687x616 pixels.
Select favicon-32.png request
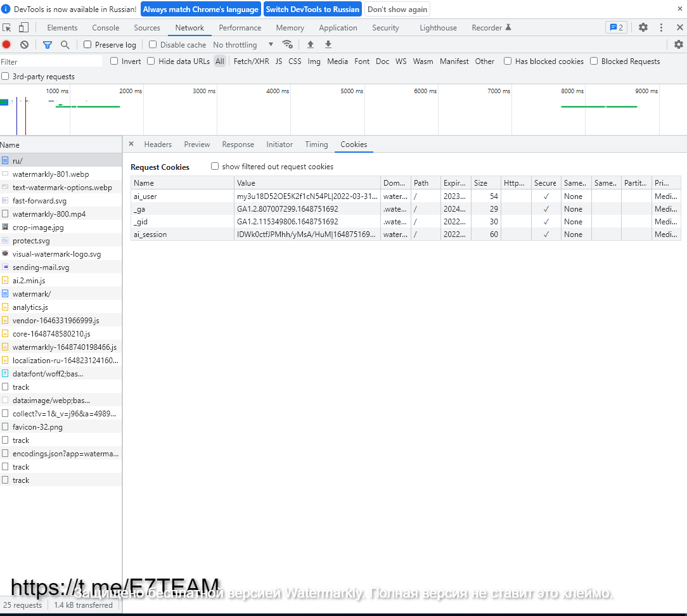61,427
